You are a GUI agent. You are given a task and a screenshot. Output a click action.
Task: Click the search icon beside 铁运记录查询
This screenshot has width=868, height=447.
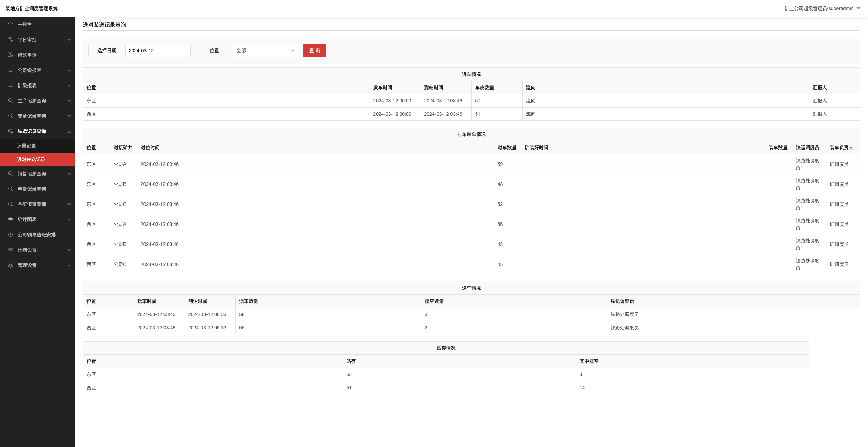11,131
